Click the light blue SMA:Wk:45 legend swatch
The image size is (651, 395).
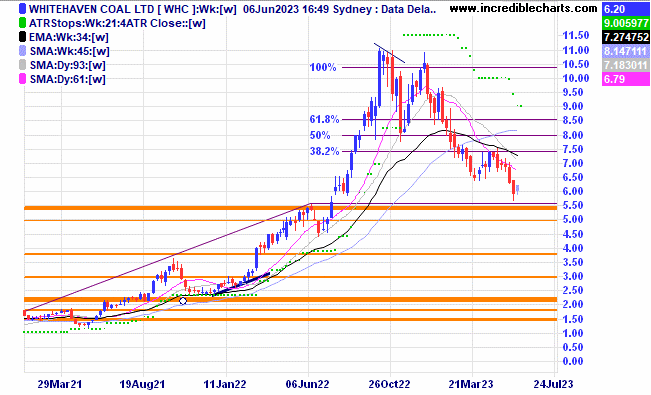pyautogui.click(x=22, y=51)
